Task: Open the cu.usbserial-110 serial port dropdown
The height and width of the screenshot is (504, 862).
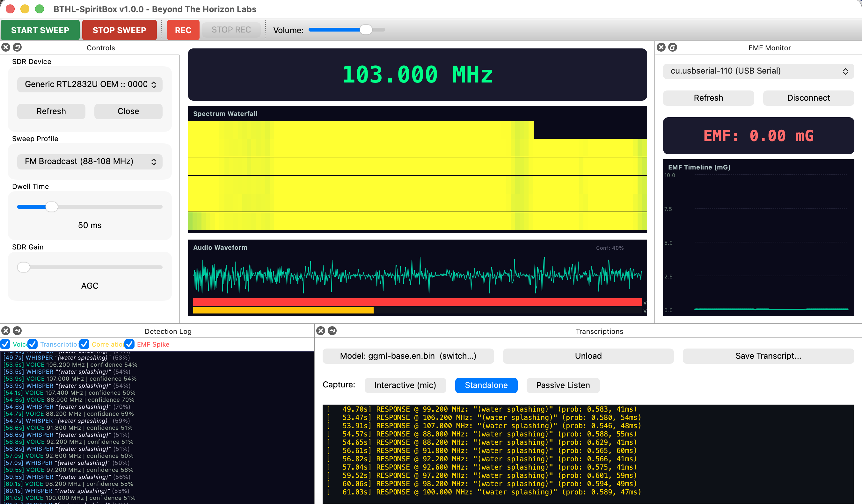Action: (x=758, y=71)
